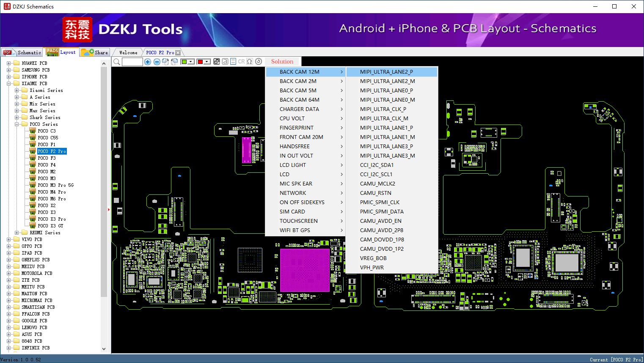Click the Omega resistance icon
Image resolution: width=644 pixels, height=363 pixels.
click(250, 61)
